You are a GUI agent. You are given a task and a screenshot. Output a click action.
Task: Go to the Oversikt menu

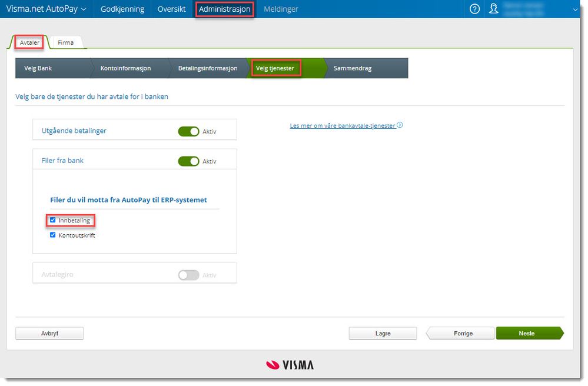pyautogui.click(x=171, y=9)
